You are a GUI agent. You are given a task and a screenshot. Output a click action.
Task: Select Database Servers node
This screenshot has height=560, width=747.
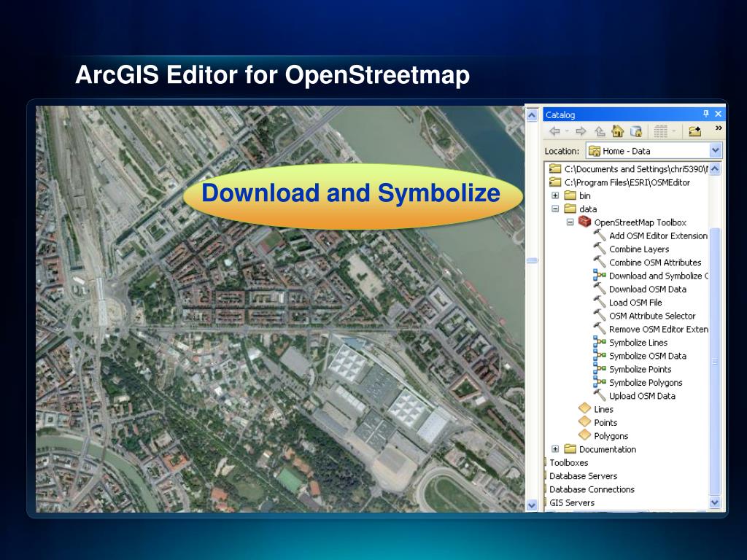click(583, 475)
